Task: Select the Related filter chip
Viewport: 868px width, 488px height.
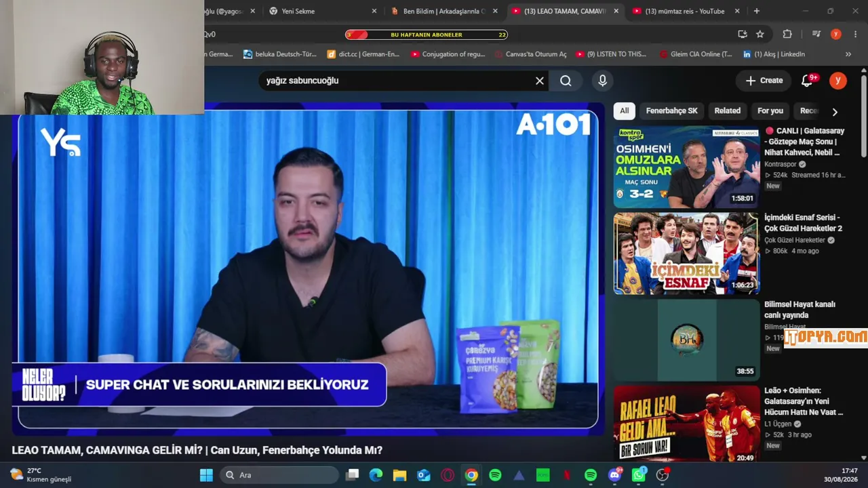Action: tap(727, 110)
